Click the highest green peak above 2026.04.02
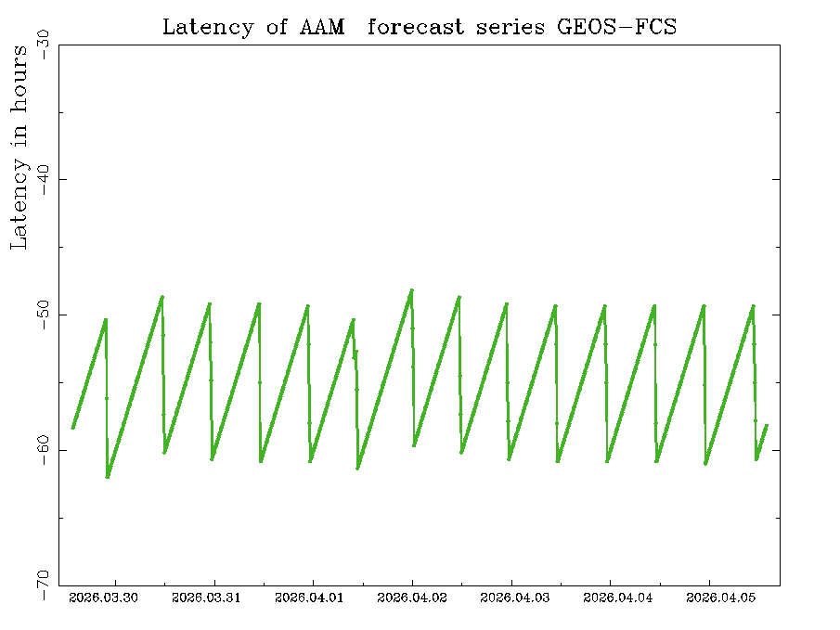 411,290
